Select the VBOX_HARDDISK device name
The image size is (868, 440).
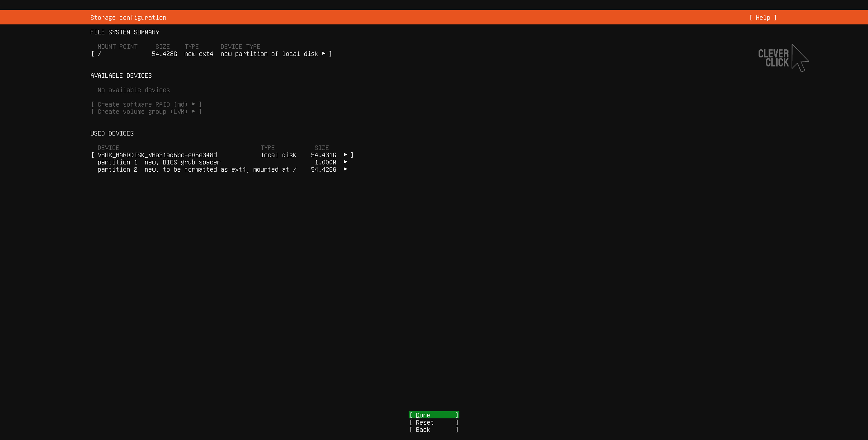pyautogui.click(x=157, y=155)
